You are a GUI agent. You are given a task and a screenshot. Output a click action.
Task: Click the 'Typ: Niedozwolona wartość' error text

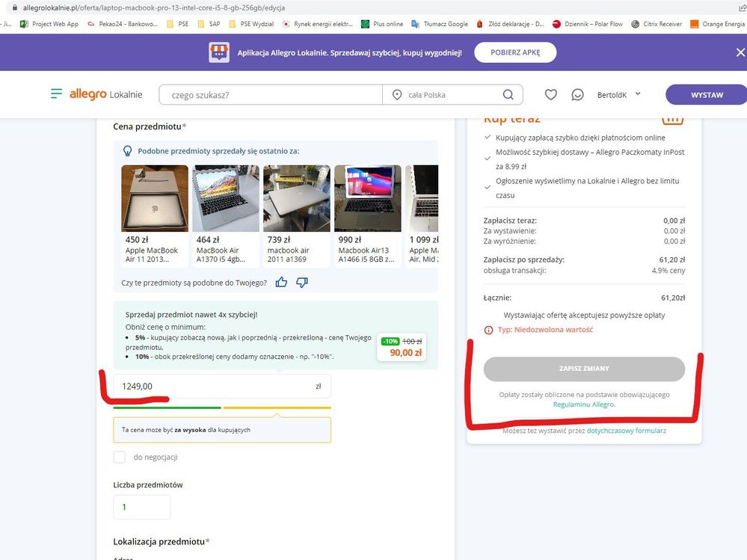click(545, 330)
